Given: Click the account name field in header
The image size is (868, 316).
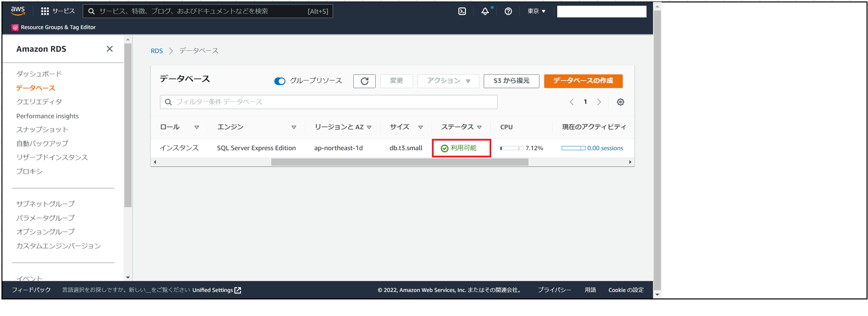Looking at the screenshot, I should 602,11.
